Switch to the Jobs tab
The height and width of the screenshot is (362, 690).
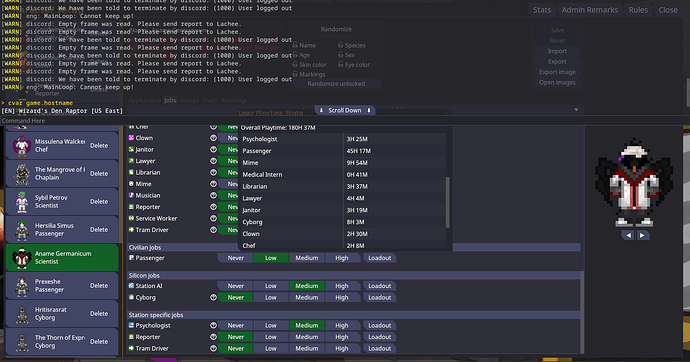click(x=170, y=100)
